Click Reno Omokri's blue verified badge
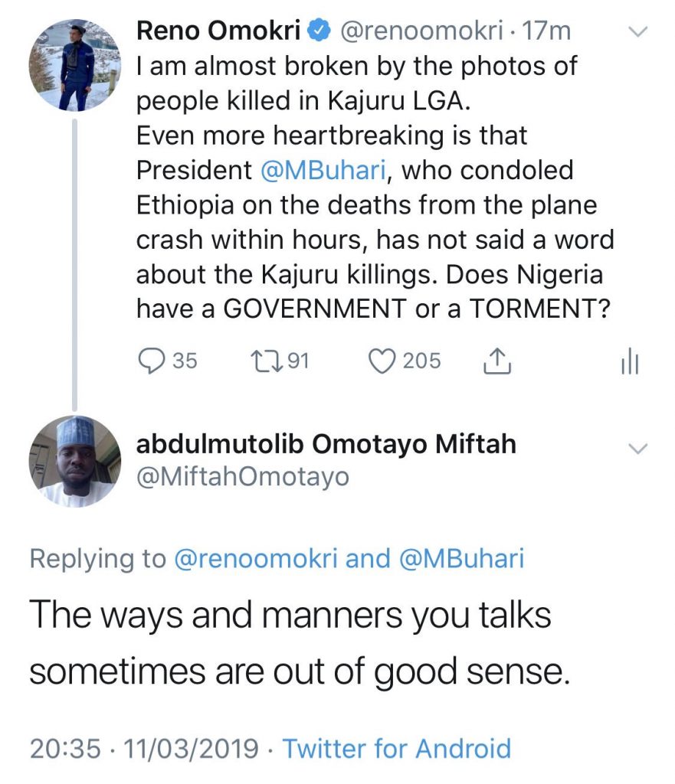This screenshot has width=675, height=784. (x=318, y=31)
